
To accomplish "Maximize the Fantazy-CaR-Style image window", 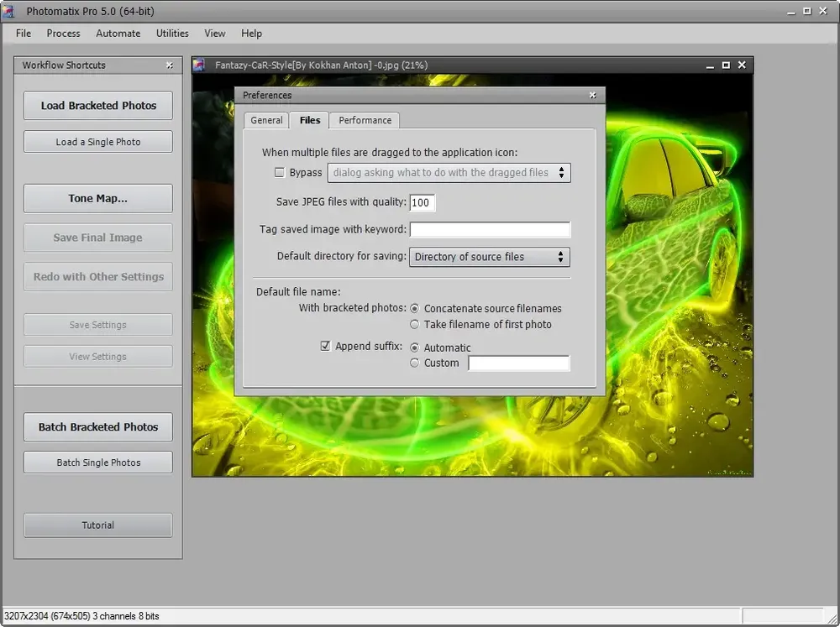I will tap(726, 65).
